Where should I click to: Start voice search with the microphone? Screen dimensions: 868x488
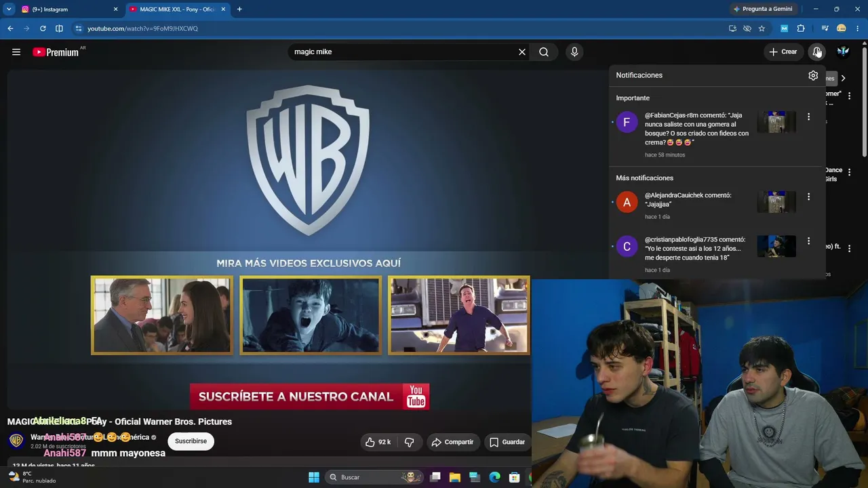point(574,52)
